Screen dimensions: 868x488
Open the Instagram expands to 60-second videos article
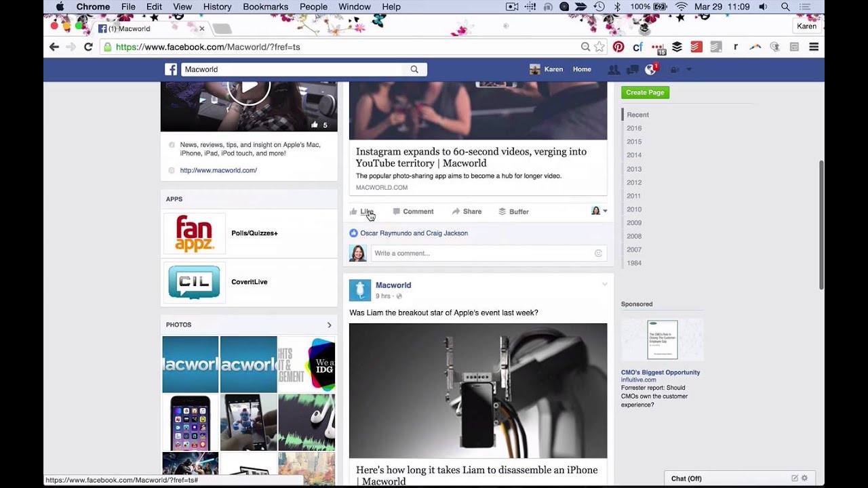[x=471, y=157]
